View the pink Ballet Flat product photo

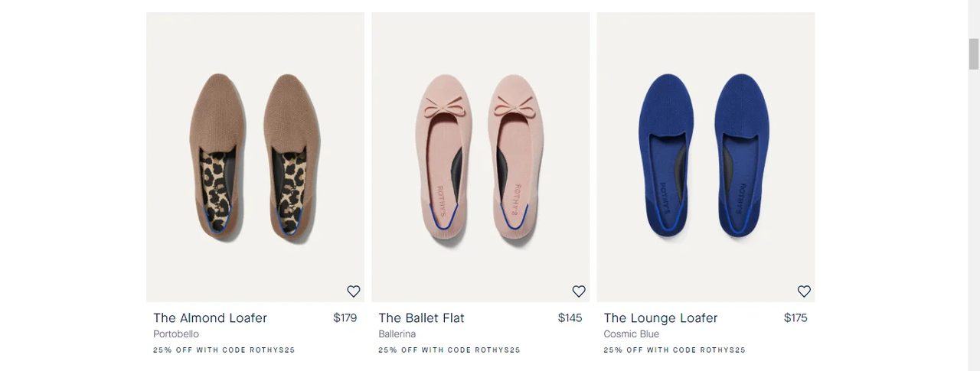[480, 157]
